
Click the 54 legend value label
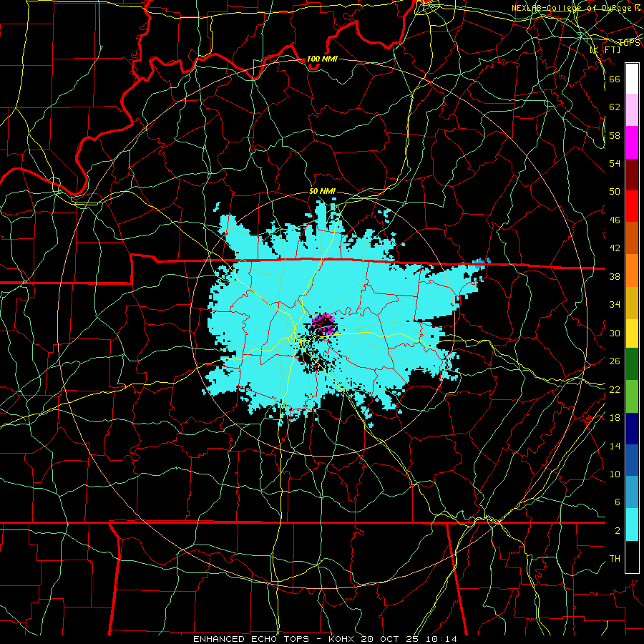click(615, 163)
